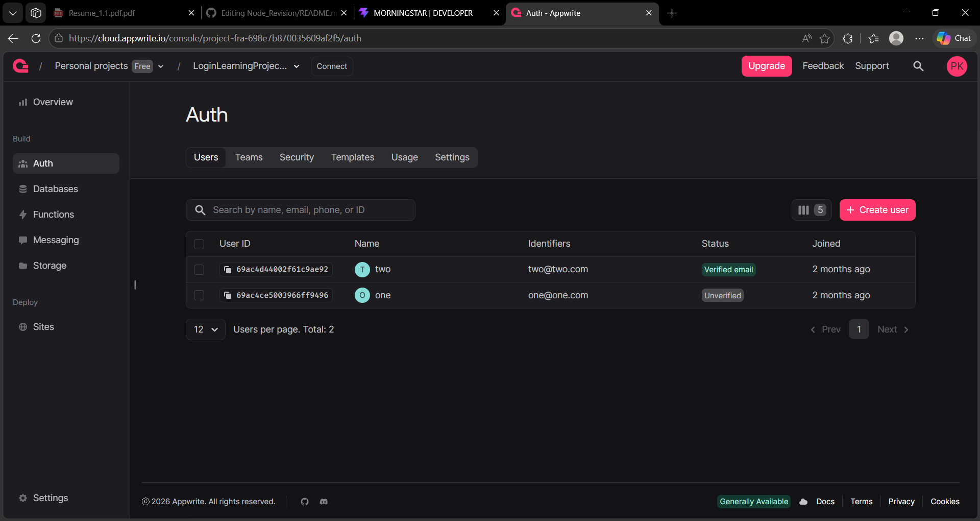Open the PK account avatar

[957, 66]
